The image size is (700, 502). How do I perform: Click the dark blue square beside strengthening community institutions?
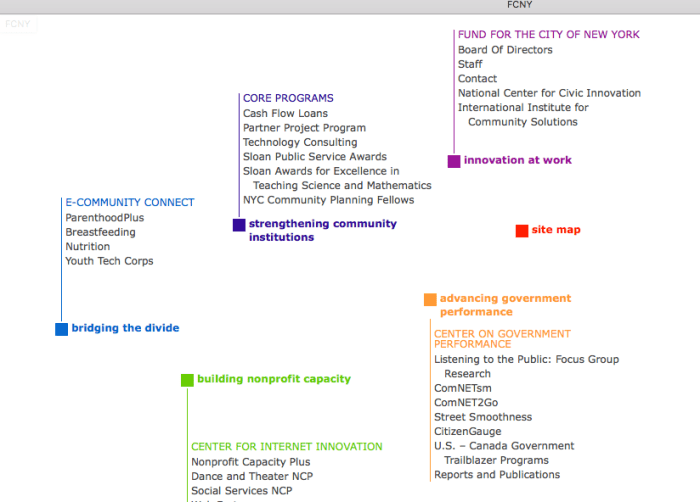coord(239,225)
